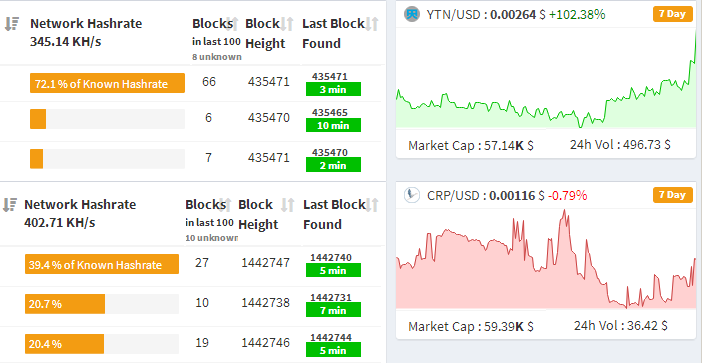This screenshot has height=363, width=702.
Task: Click the 39.4 % of Known Hashrate bar
Action: (x=102, y=264)
